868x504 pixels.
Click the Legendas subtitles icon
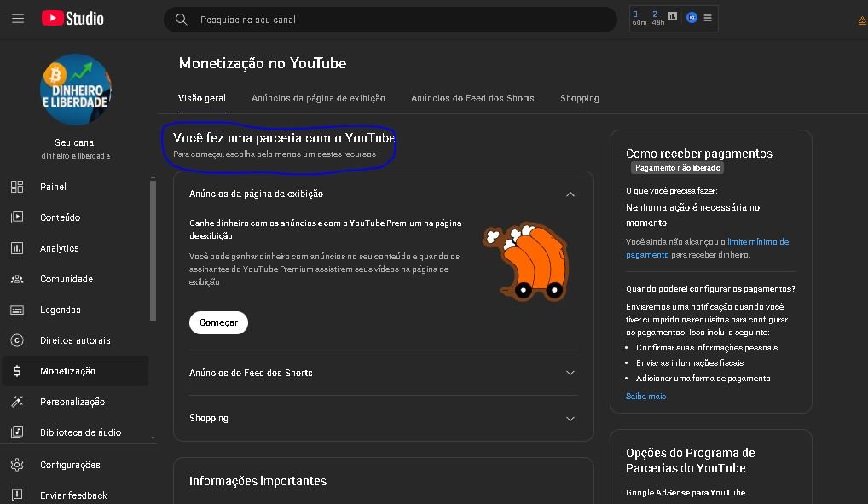pyautogui.click(x=17, y=310)
